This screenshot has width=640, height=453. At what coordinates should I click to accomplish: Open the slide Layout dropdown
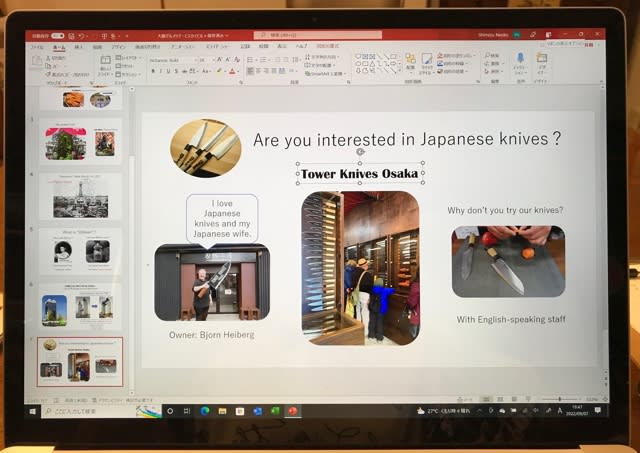(127, 58)
